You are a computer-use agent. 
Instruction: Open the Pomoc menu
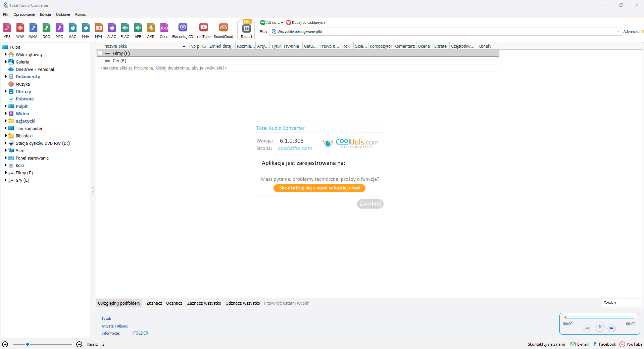[x=81, y=14]
